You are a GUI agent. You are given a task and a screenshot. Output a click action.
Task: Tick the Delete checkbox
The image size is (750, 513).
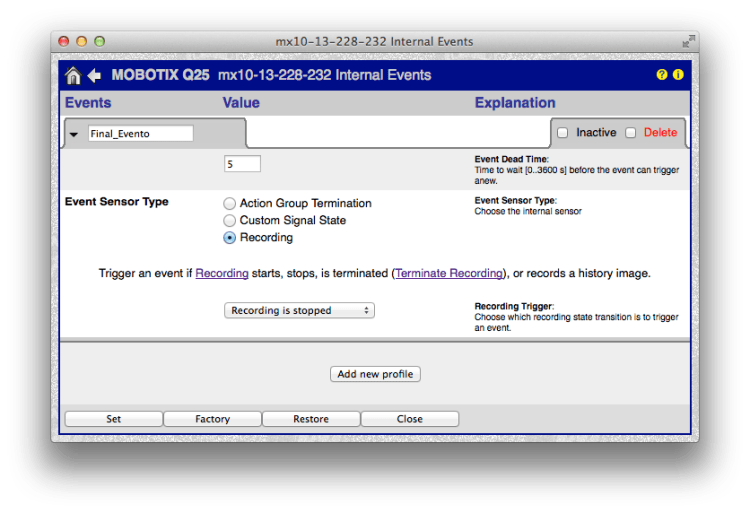(631, 133)
